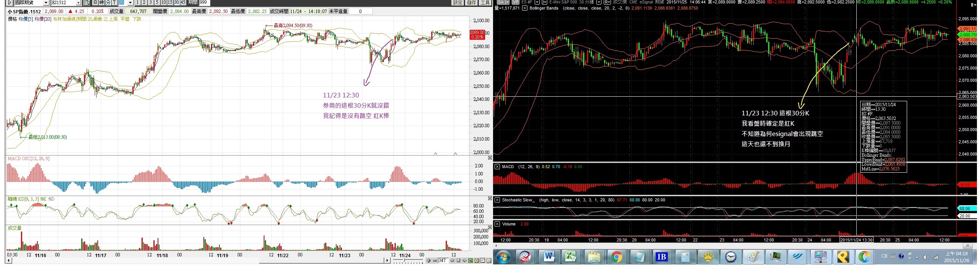Close the MACD OSC indicator panel
Screen dimensions: 980x269
pos(490,158)
